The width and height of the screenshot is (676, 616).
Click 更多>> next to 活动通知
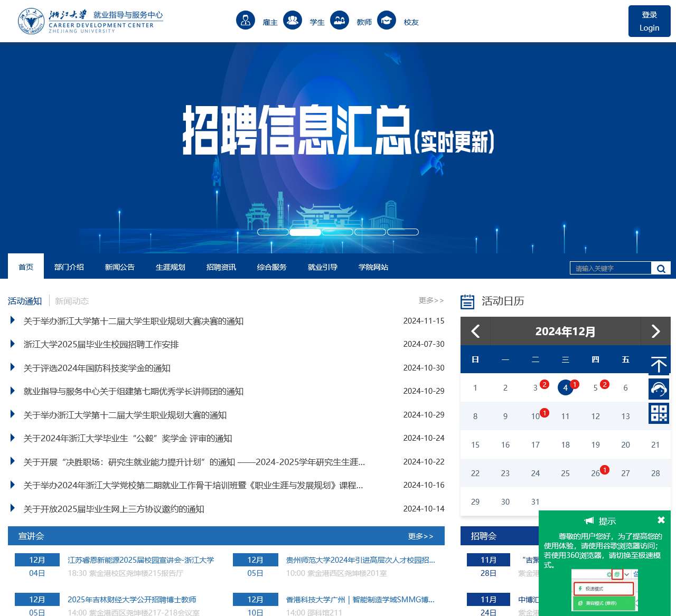[431, 300]
